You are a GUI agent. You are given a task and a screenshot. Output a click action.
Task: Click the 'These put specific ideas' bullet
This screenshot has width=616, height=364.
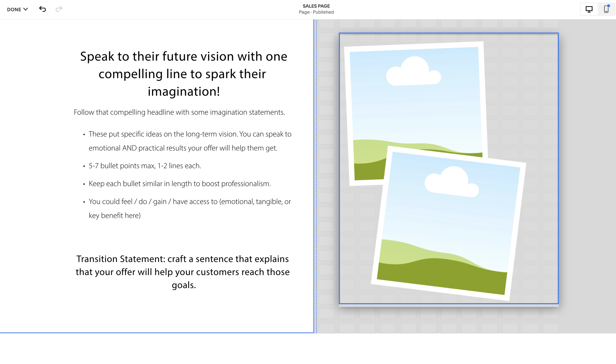tap(190, 134)
